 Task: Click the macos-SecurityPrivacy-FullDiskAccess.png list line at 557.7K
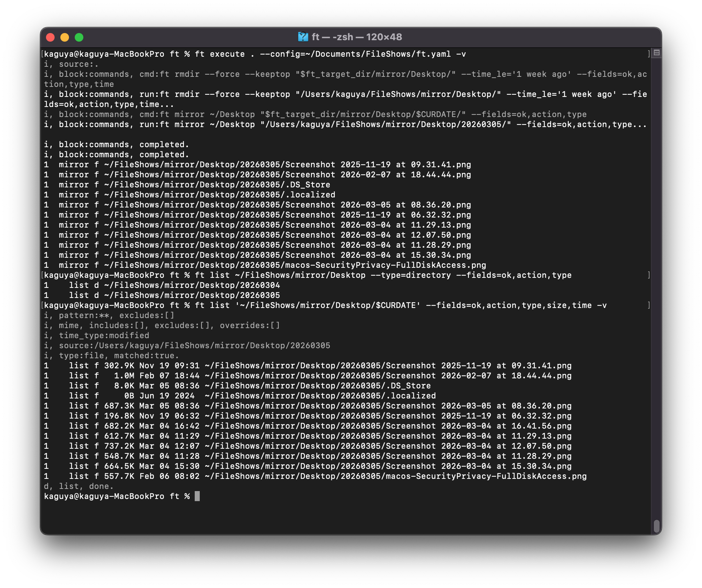[x=315, y=476]
